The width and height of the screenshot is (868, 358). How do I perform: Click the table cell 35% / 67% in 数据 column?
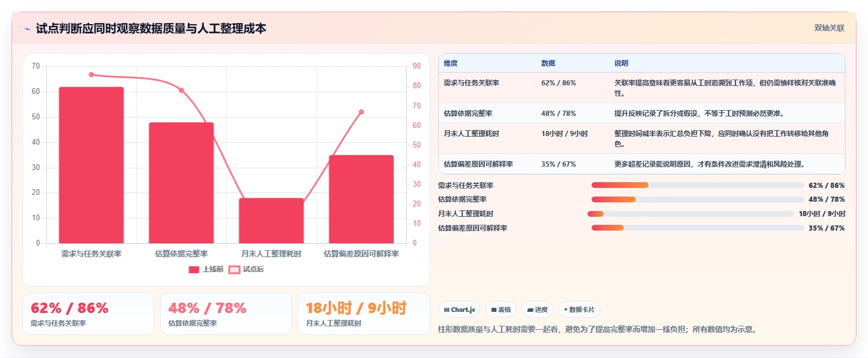tap(559, 164)
